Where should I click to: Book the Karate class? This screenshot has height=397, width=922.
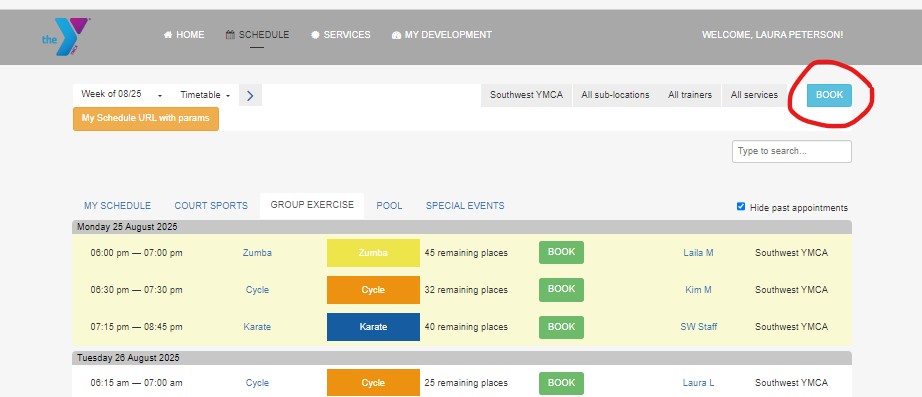562,327
